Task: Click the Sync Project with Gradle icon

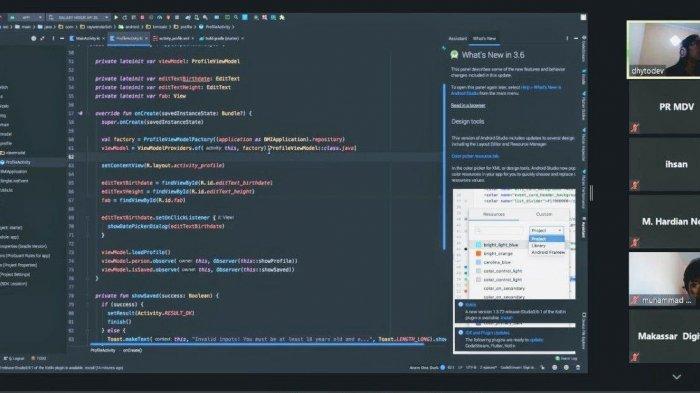Action: point(188,17)
